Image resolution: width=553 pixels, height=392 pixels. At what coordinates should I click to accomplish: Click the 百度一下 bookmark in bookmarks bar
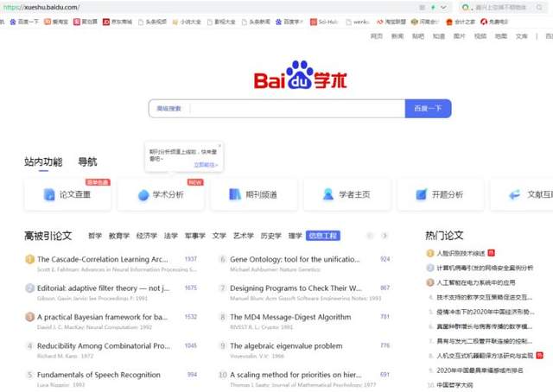click(24, 22)
